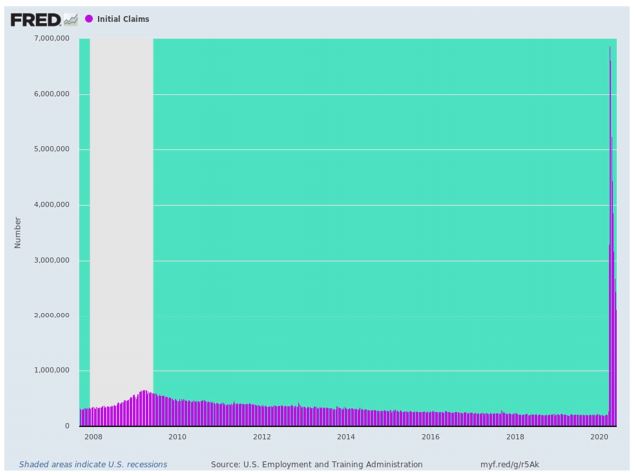Click the 2018 x-axis label
Viewport: 635px width, 476px height.
[x=515, y=437]
